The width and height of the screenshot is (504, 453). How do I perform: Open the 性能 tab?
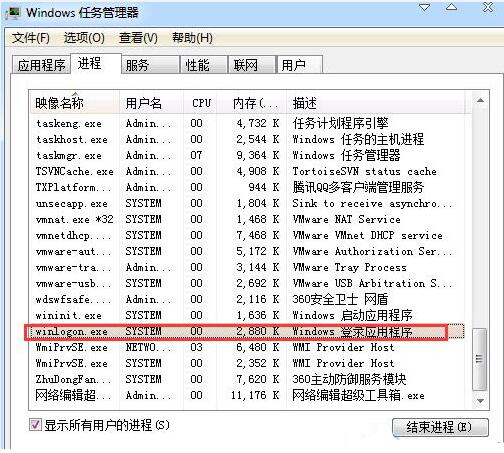click(204, 65)
